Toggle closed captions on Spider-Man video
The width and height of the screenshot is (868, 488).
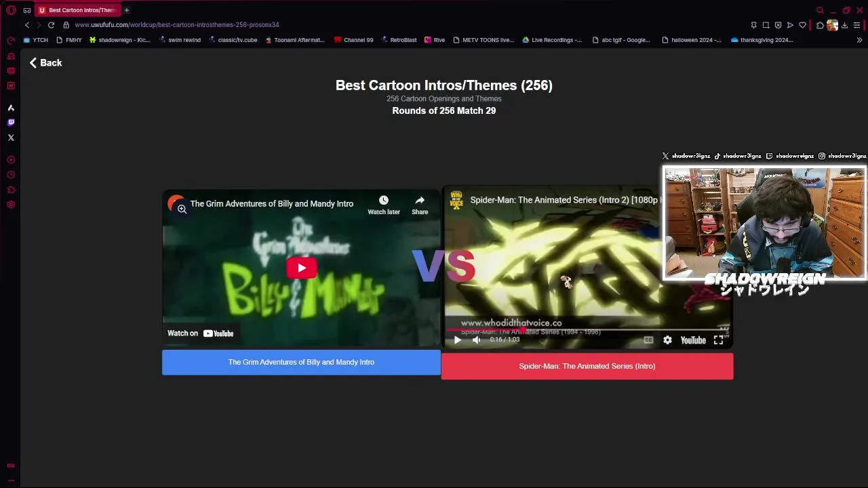pyautogui.click(x=648, y=340)
